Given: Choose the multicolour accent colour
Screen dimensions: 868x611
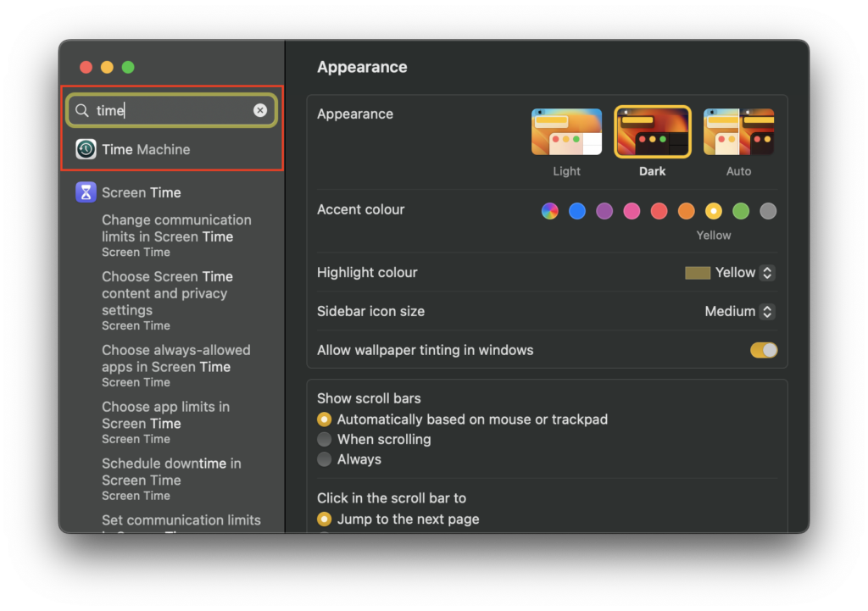Looking at the screenshot, I should [x=550, y=211].
